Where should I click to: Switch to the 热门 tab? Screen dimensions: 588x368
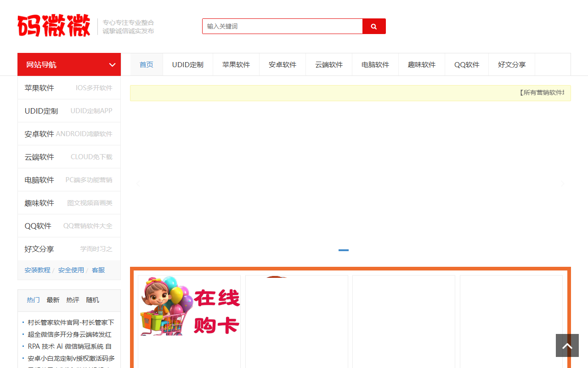click(33, 300)
